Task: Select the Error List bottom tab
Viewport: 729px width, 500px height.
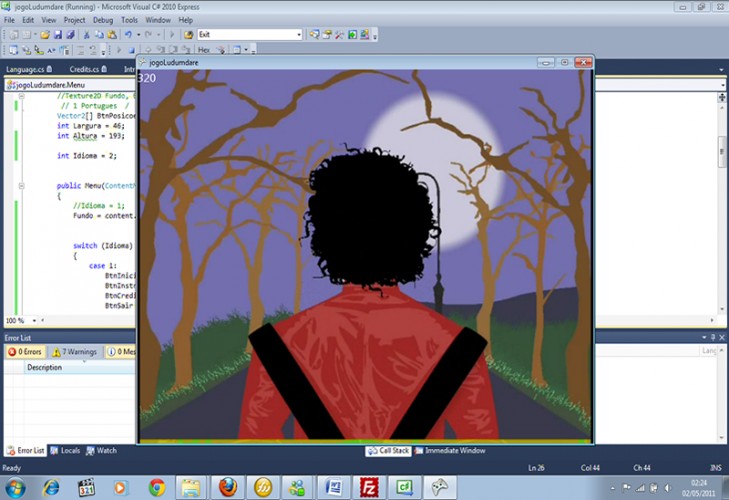Action: [x=26, y=450]
